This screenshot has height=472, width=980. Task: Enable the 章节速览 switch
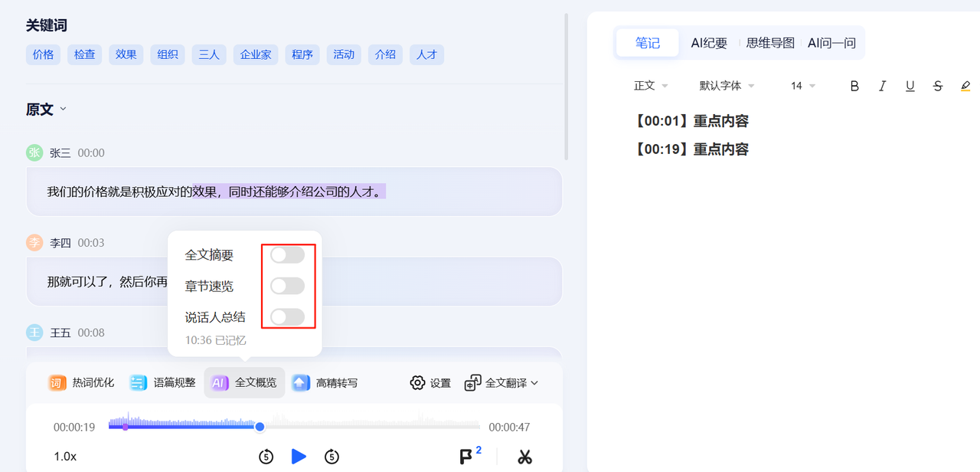[x=287, y=286]
